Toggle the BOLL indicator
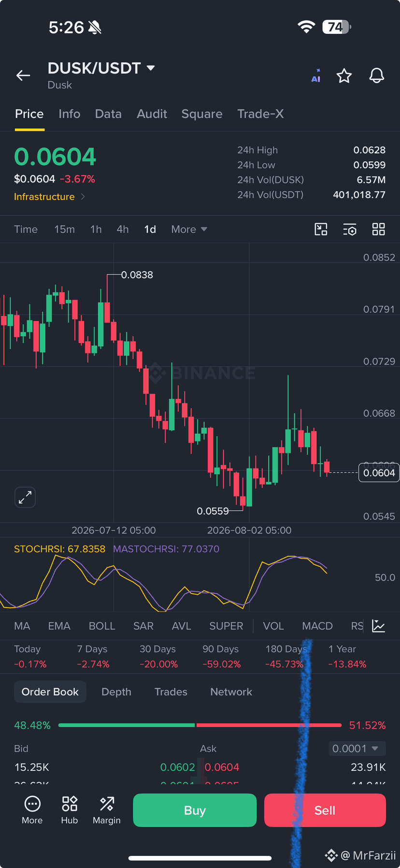Image resolution: width=400 pixels, height=868 pixels. 102,626
